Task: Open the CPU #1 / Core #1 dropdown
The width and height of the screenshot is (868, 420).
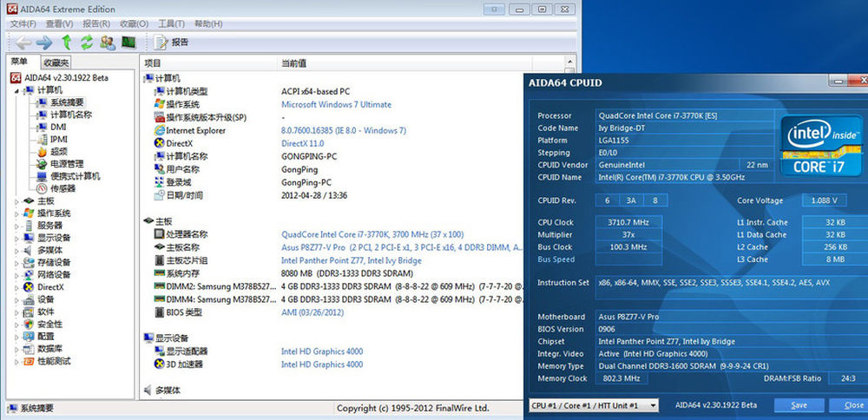Action: click(594, 405)
